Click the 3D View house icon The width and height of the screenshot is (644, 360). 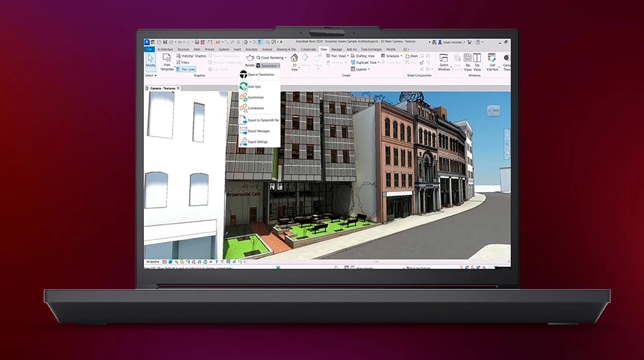294,58
